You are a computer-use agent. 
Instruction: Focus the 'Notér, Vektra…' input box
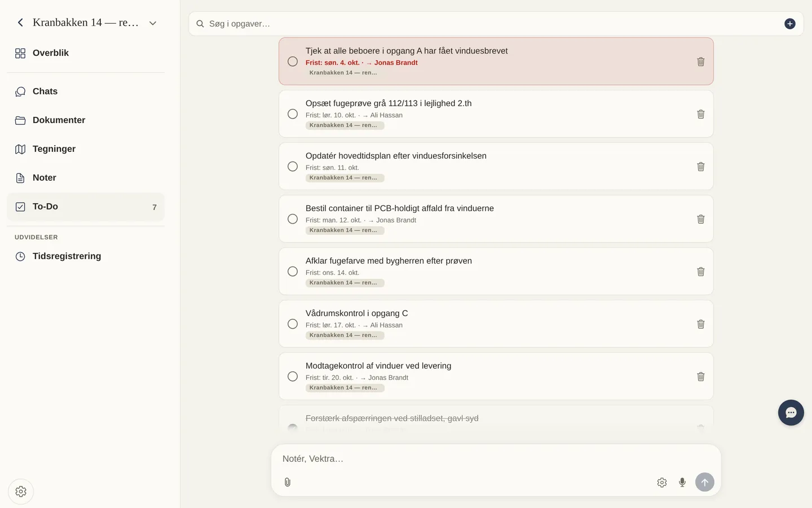pos(496,459)
